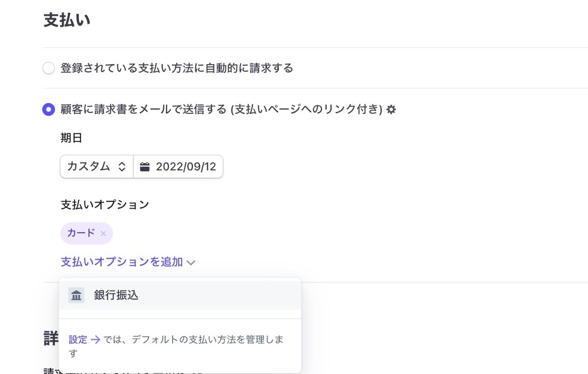Open the gear settings icon beside the email invoice option
Screen dimensions: 588x374
391,109
